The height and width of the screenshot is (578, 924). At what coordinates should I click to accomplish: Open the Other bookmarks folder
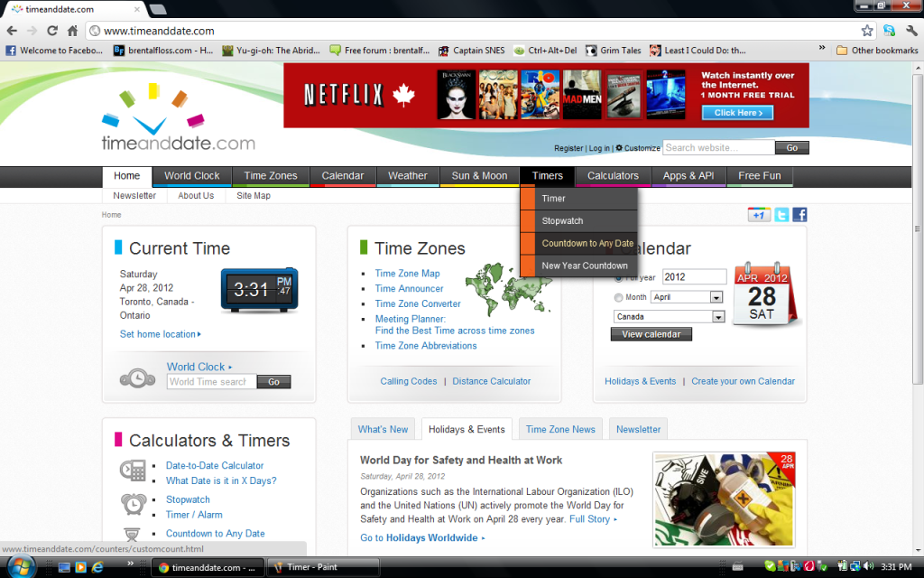point(877,51)
